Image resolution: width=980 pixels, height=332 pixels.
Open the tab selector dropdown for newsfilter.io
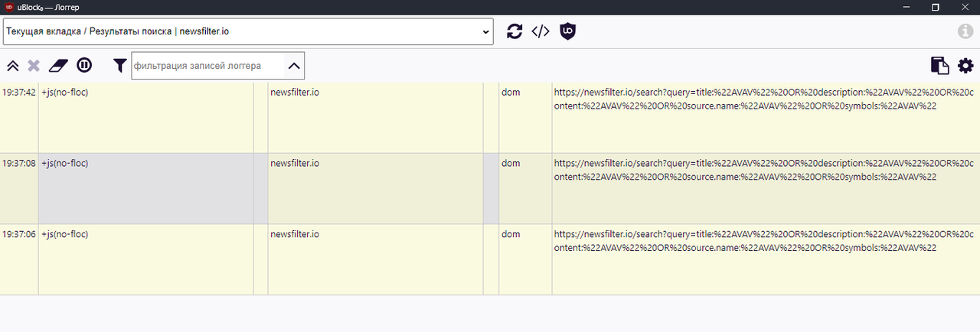[x=249, y=31]
